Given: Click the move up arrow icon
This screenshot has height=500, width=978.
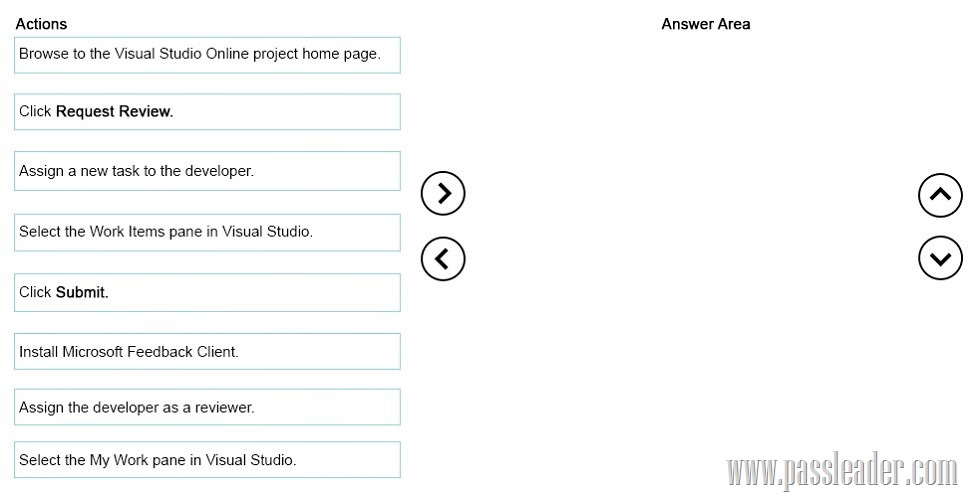Looking at the screenshot, I should point(940,195).
